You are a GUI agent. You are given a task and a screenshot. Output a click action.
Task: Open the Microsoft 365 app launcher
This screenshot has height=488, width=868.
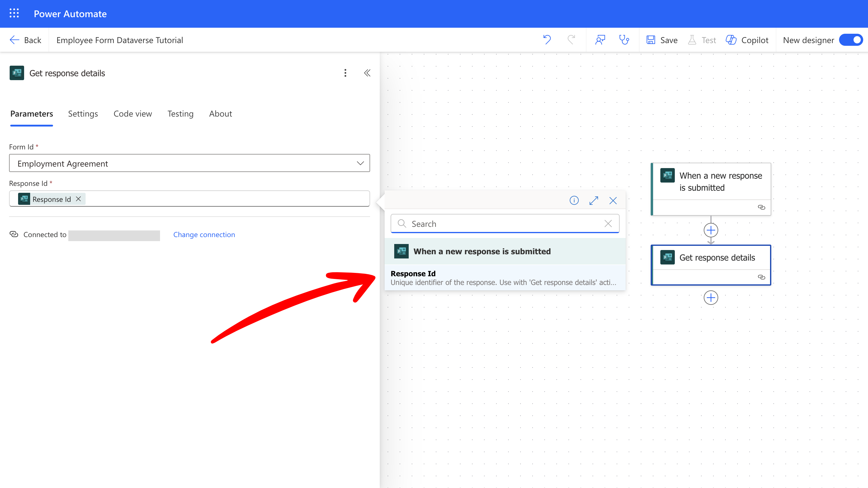[x=14, y=13]
